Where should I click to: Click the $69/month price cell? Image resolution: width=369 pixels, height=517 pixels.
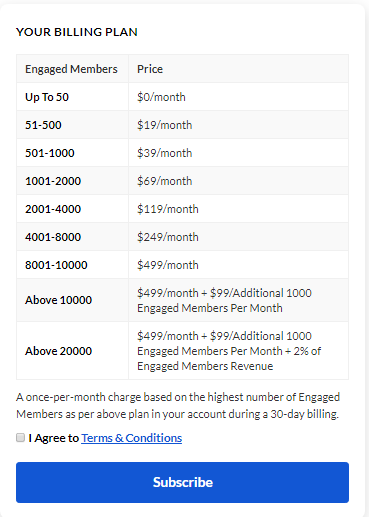(239, 181)
